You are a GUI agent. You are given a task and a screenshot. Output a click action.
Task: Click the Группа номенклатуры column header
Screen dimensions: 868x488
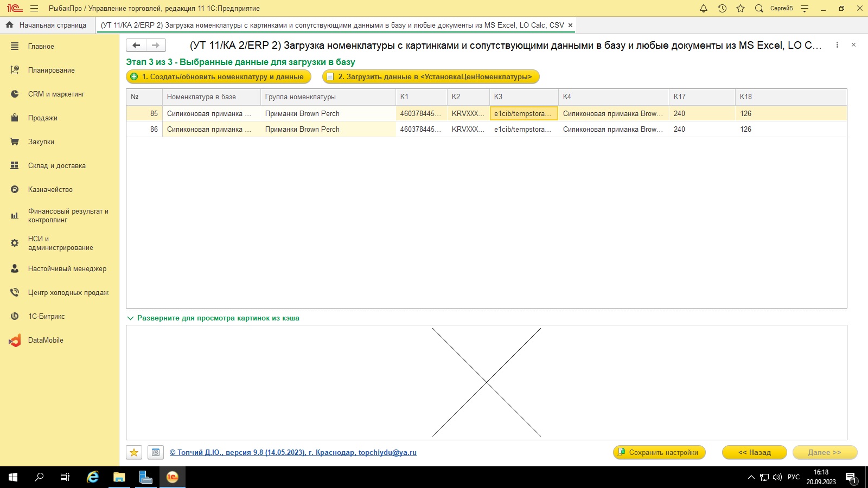328,97
